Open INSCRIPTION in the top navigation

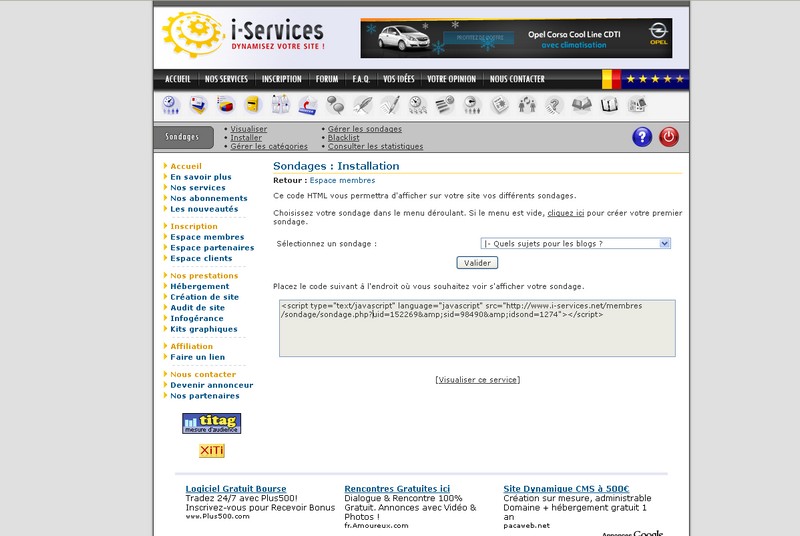(x=282, y=79)
